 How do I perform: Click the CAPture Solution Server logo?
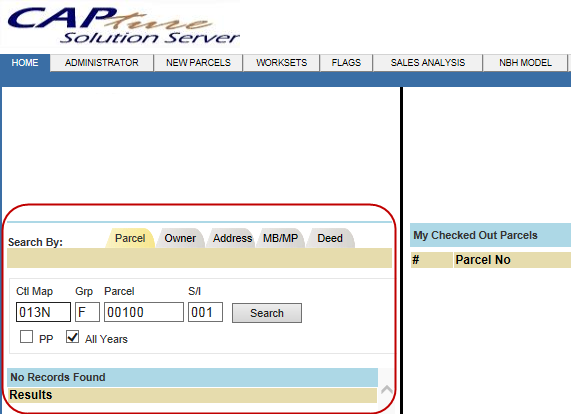pos(120,24)
